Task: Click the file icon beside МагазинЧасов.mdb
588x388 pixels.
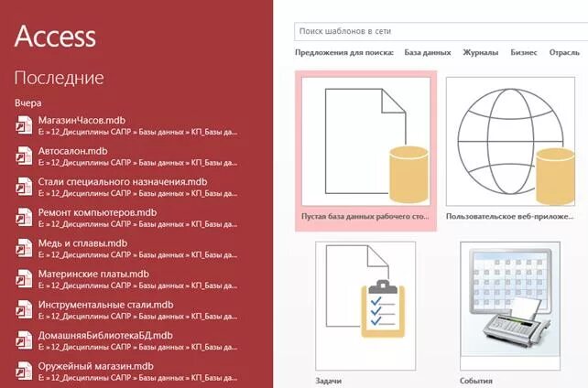Action: pos(24,125)
